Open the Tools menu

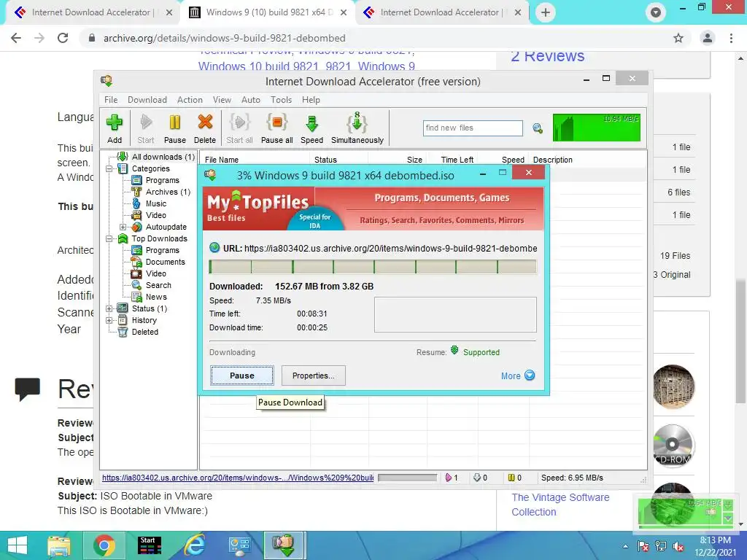point(281,99)
